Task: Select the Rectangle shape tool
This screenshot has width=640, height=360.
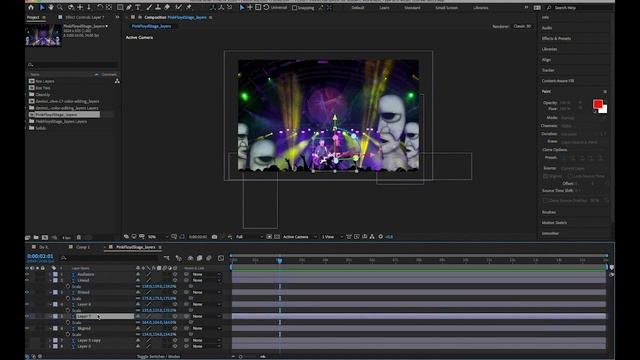Action: point(120,7)
